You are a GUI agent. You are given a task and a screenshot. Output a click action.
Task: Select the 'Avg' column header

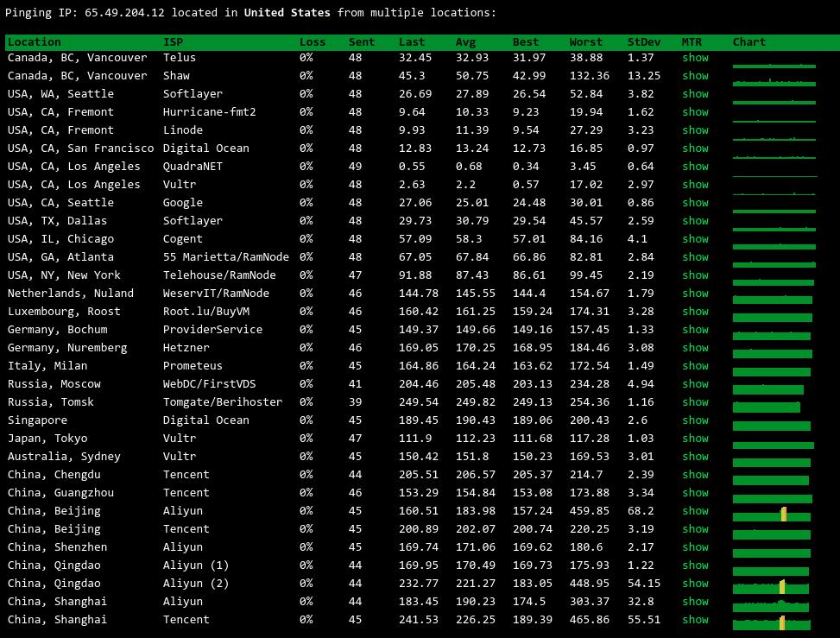click(465, 42)
